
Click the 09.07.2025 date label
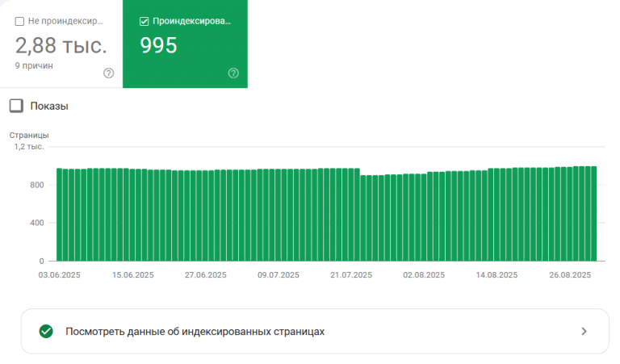[279, 275]
